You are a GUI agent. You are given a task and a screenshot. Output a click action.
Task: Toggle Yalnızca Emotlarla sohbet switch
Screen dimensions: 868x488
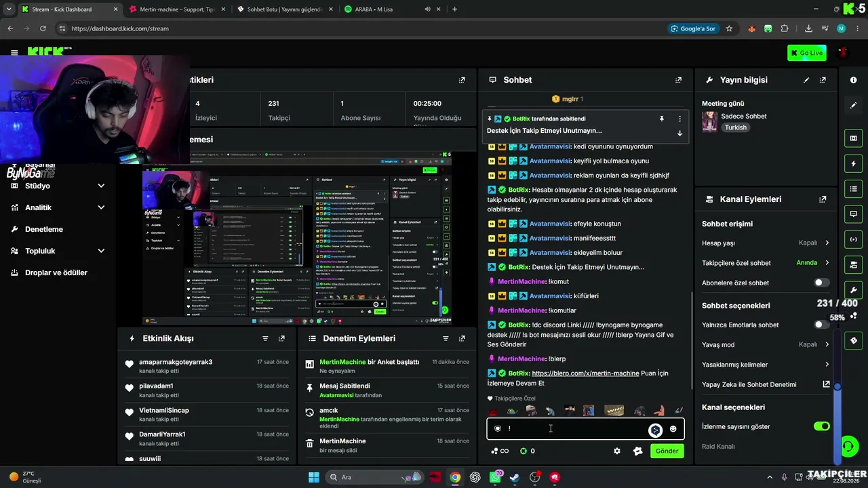click(821, 325)
